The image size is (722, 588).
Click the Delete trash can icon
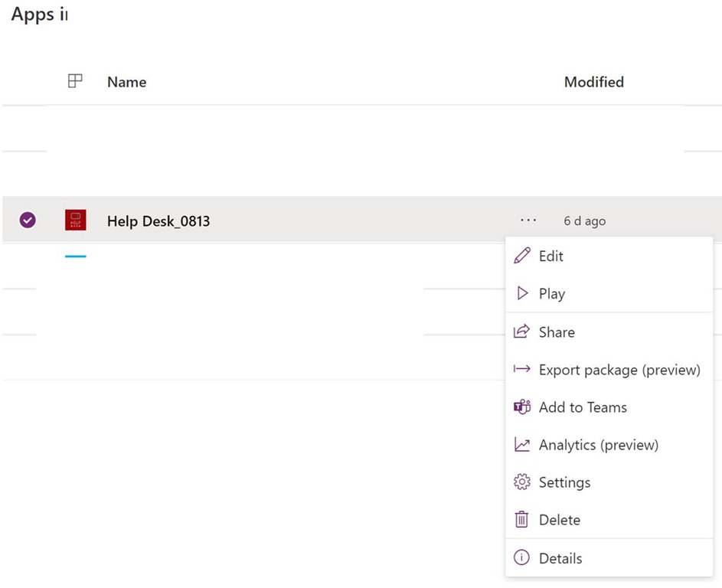coord(521,520)
